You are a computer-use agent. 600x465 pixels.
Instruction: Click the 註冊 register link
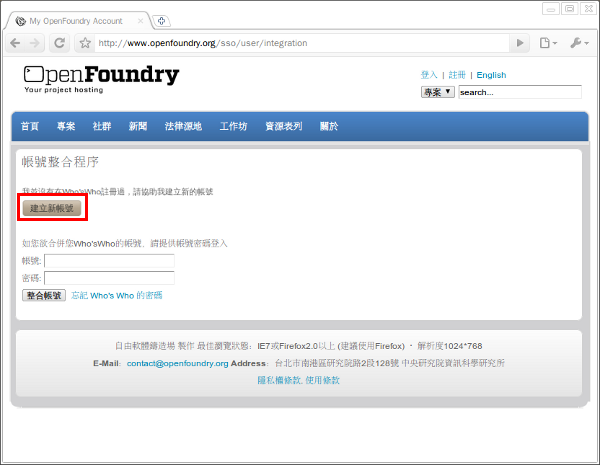457,75
